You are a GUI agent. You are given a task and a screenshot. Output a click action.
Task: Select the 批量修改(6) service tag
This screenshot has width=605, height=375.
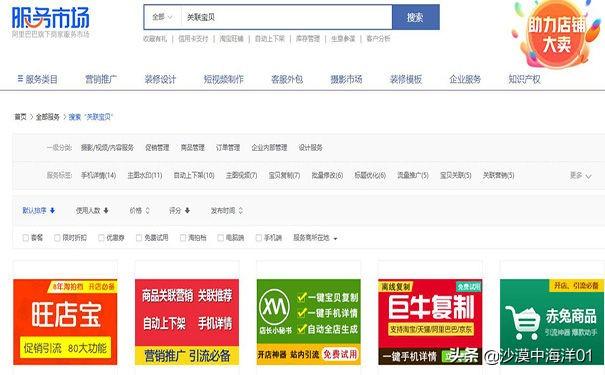pos(327,176)
